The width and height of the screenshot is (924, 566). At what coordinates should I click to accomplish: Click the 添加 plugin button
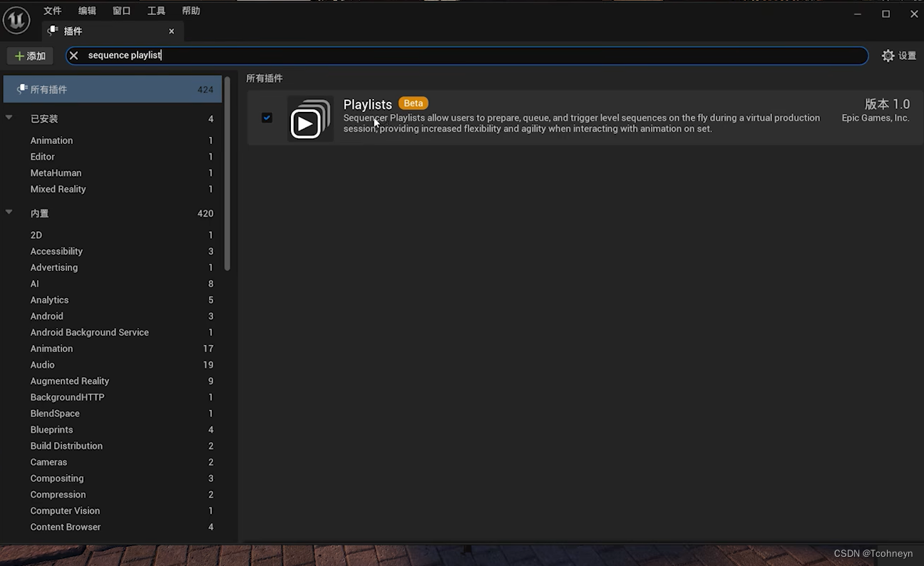coord(30,56)
